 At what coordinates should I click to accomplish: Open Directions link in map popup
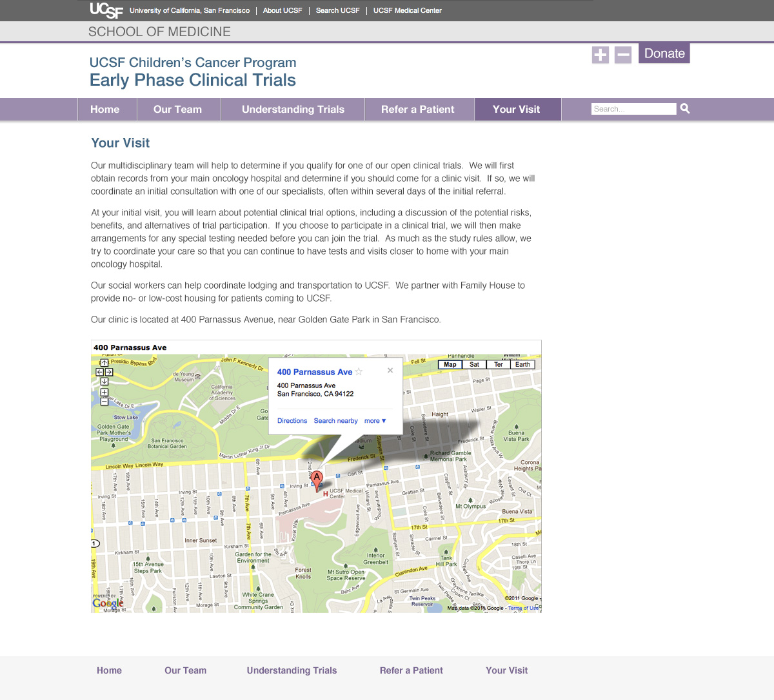pyautogui.click(x=292, y=421)
